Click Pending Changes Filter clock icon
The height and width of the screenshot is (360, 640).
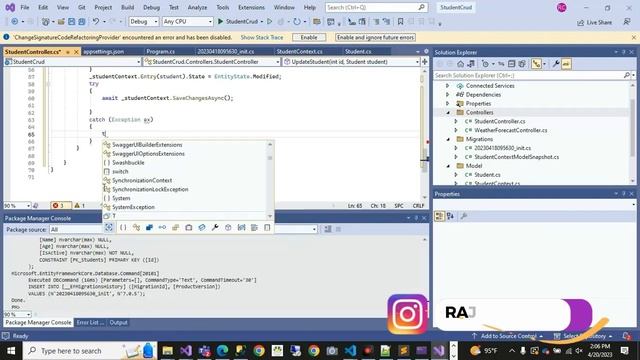click(x=485, y=64)
